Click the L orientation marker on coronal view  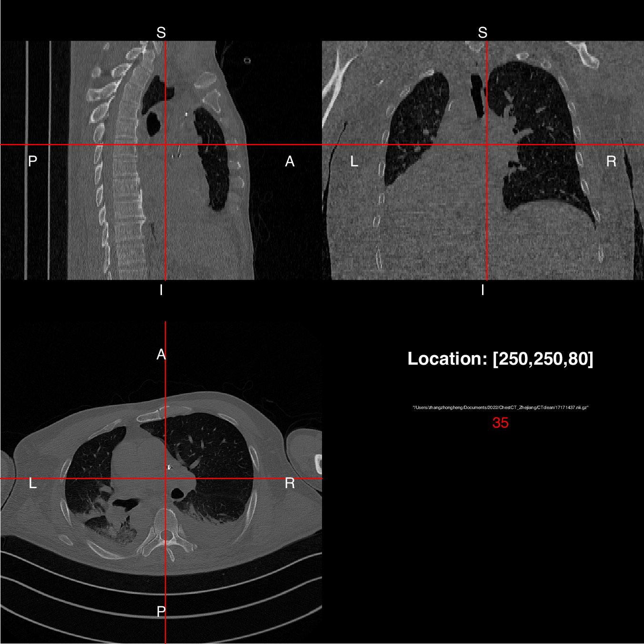coord(353,162)
